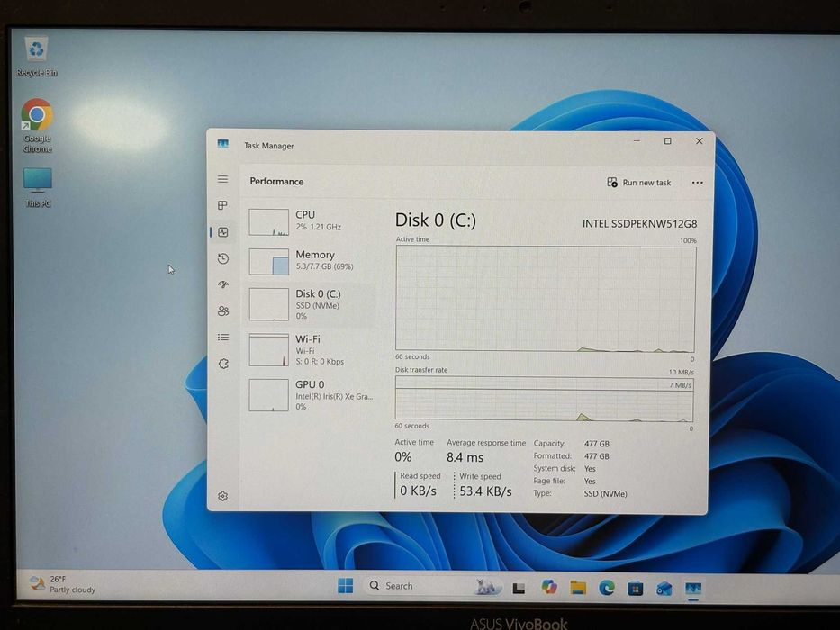Select the Wi-Fi performance entry

pos(311,349)
